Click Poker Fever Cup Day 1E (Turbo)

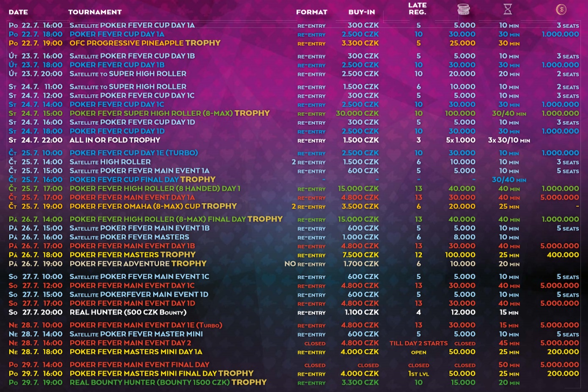134,153
